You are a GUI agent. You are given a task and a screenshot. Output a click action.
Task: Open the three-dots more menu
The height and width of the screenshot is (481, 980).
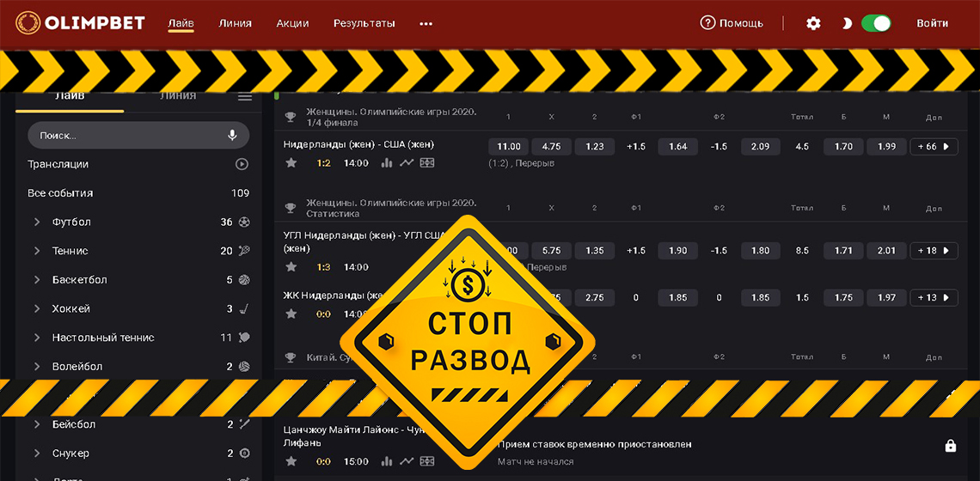tap(426, 24)
